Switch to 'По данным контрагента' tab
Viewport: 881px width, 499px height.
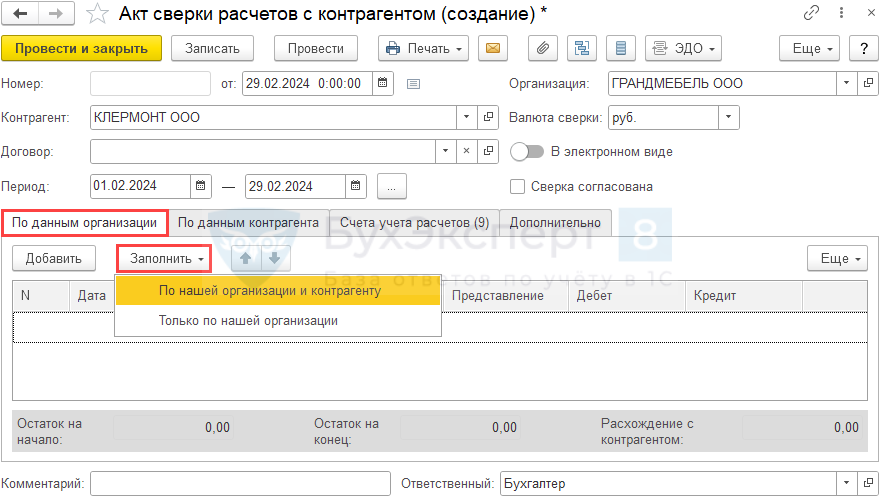click(248, 222)
